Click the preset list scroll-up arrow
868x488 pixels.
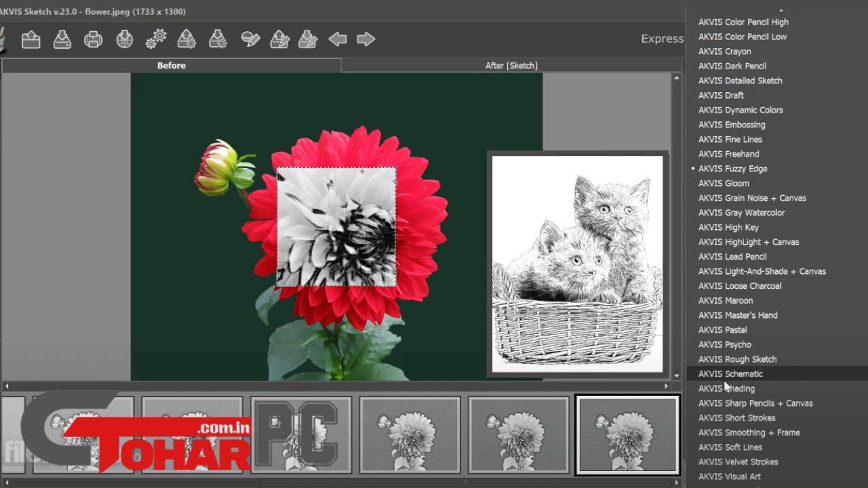(781, 10)
